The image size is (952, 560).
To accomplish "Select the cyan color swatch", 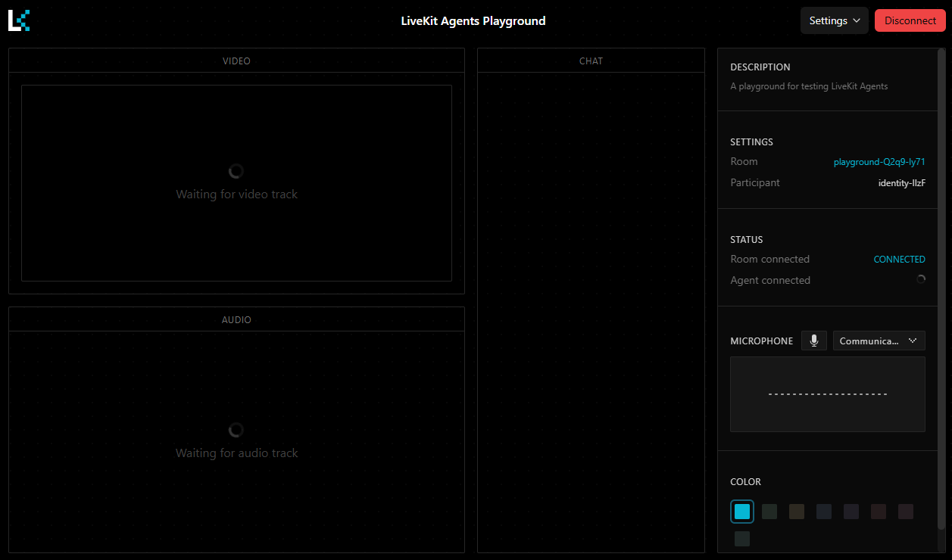I will click(742, 512).
